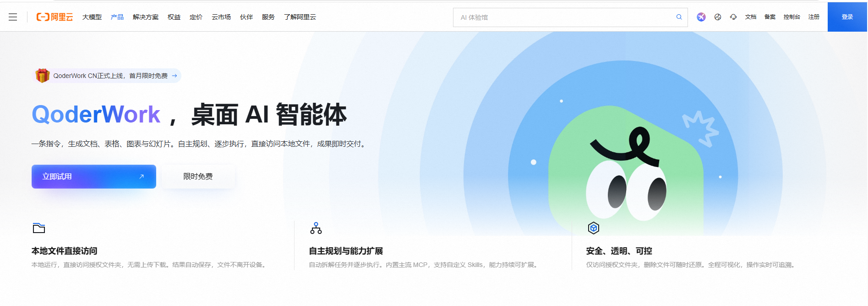Click the subtitle starting 一条指令，生成文档

[x=200, y=144]
